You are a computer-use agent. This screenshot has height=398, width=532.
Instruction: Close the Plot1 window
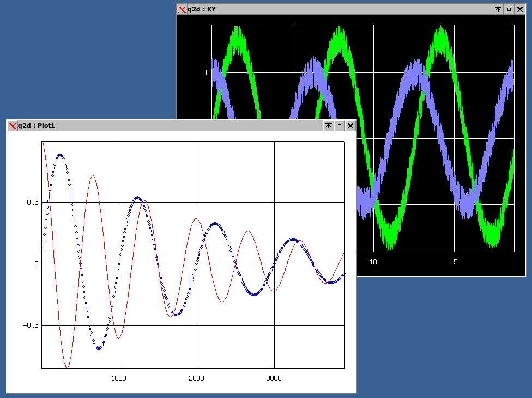(350, 126)
